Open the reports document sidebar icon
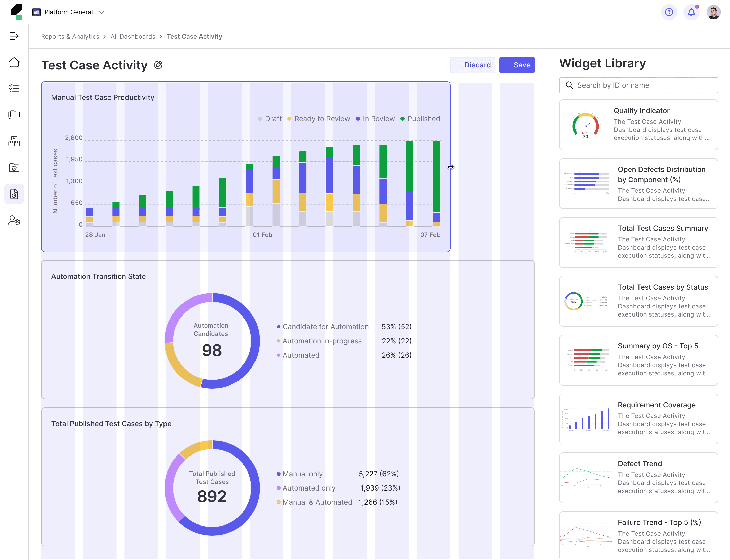Screen dimensions: 730x560 click(x=14, y=194)
